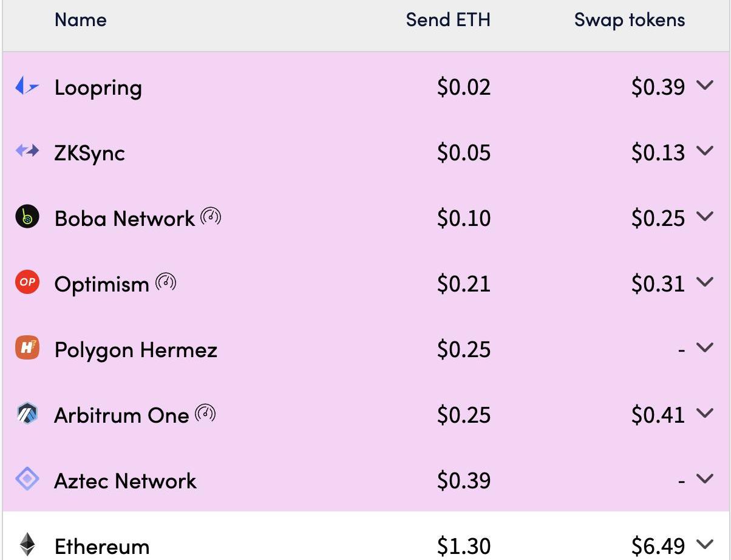Click the Arbitrum One logo icon
Viewport: 731px width, 560px height.
click(27, 414)
